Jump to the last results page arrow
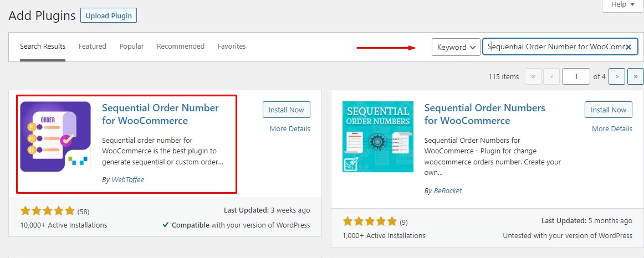Viewport: 644px width, 258px height. point(636,76)
